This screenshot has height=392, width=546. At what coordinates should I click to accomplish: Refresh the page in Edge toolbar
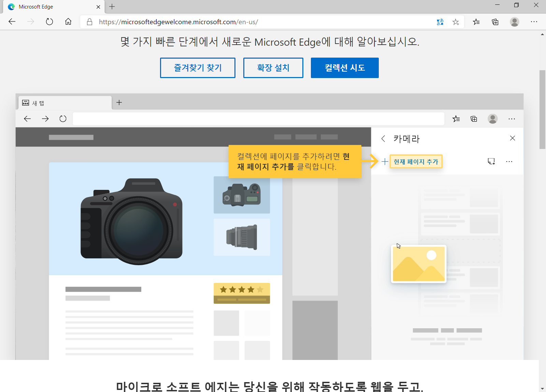point(49,22)
